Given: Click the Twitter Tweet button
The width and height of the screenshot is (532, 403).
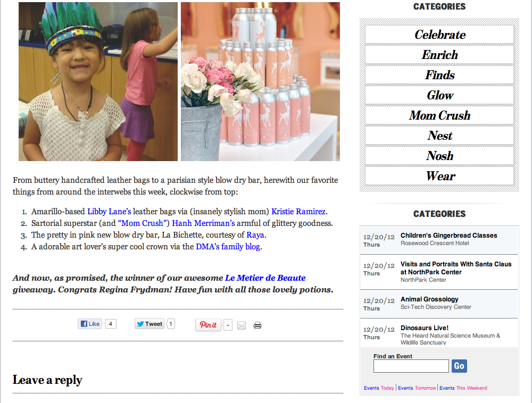Looking at the screenshot, I should pyautogui.click(x=149, y=324).
